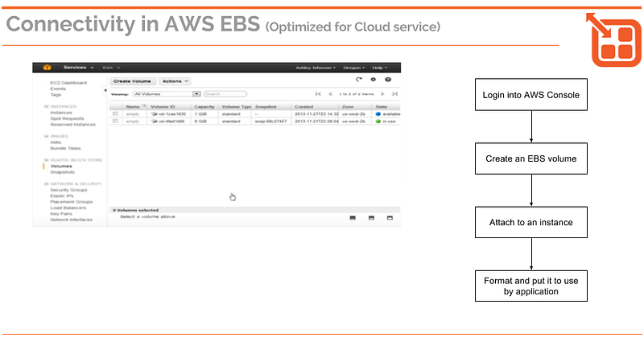Open Bundle Tasks in sidebar
The image size is (644, 362).
tap(65, 148)
